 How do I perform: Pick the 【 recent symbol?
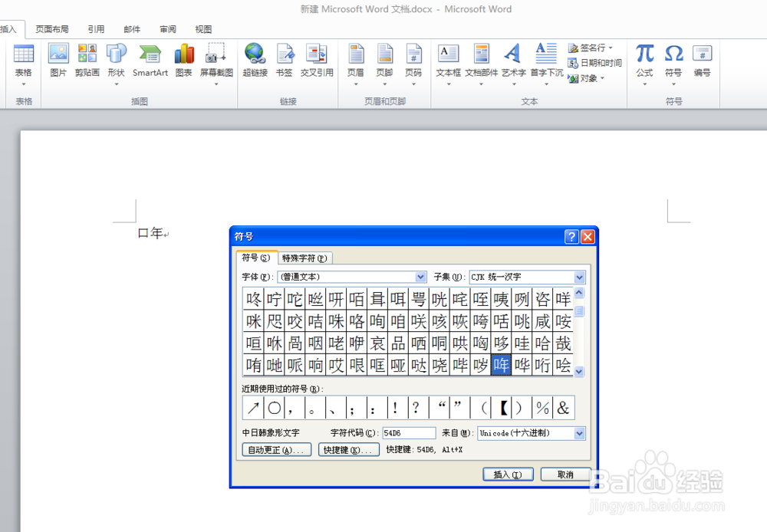pyautogui.click(x=502, y=408)
